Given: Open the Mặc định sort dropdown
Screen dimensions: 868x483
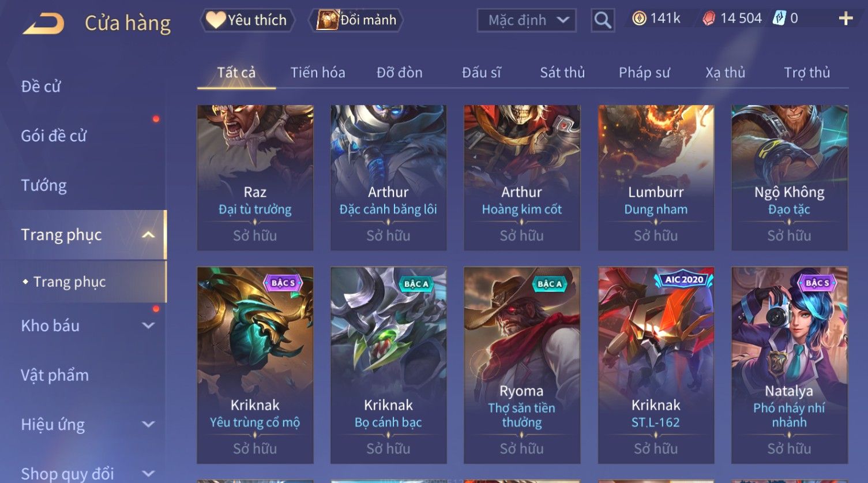Looking at the screenshot, I should click(527, 20).
